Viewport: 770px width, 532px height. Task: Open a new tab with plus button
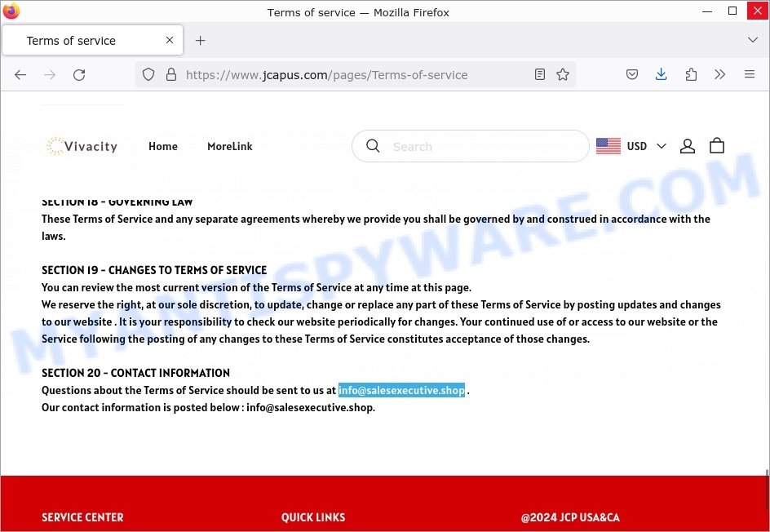tap(201, 40)
